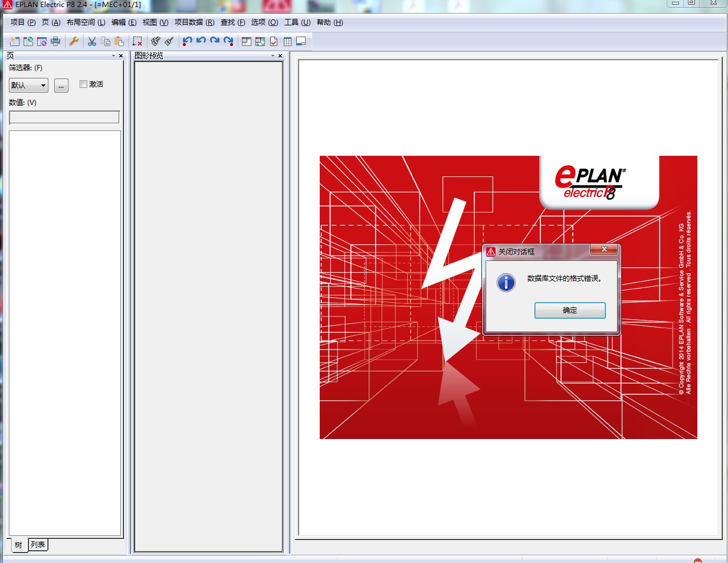Click the Print toolbar icon
The width and height of the screenshot is (728, 563).
[55, 41]
